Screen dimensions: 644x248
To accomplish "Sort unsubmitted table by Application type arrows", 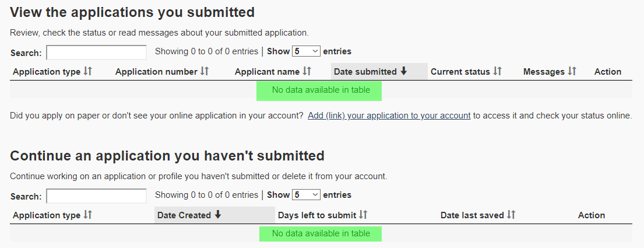I will tap(87, 215).
